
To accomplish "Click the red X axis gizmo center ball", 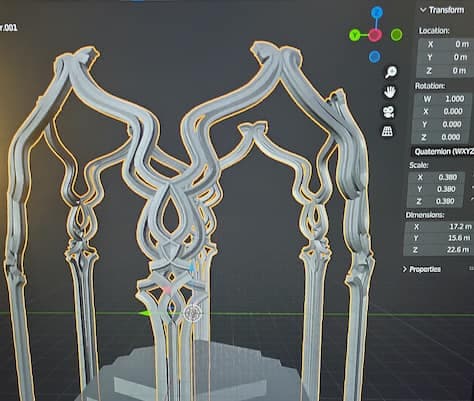I will tap(375, 35).
